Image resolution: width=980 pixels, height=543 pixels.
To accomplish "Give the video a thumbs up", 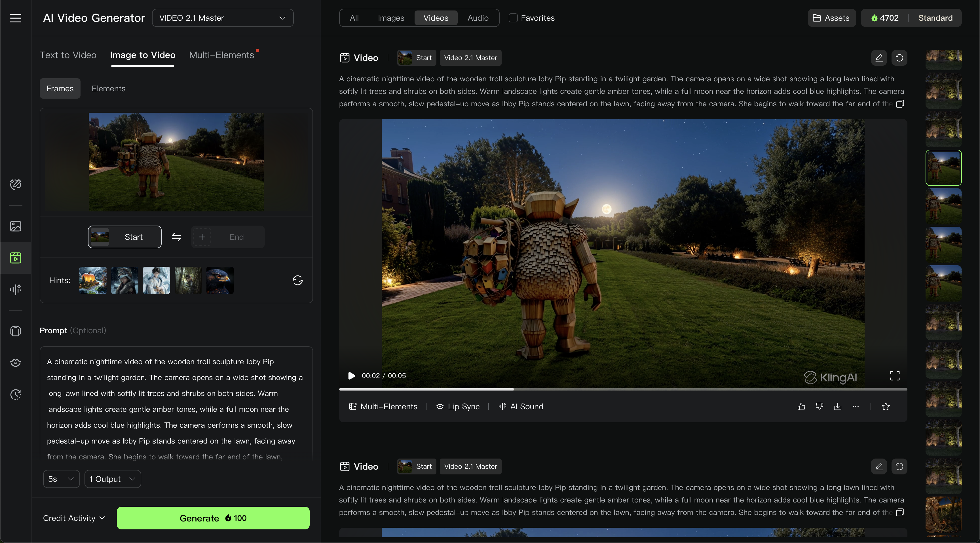I will pyautogui.click(x=801, y=406).
